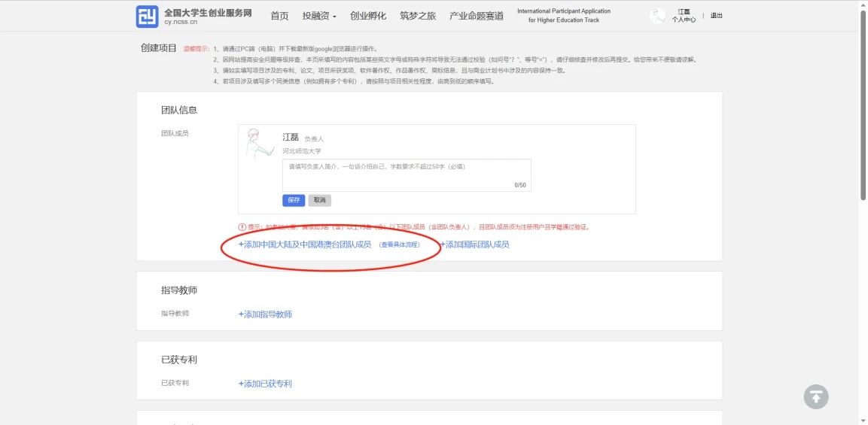Click the blue 保存 button

click(294, 200)
